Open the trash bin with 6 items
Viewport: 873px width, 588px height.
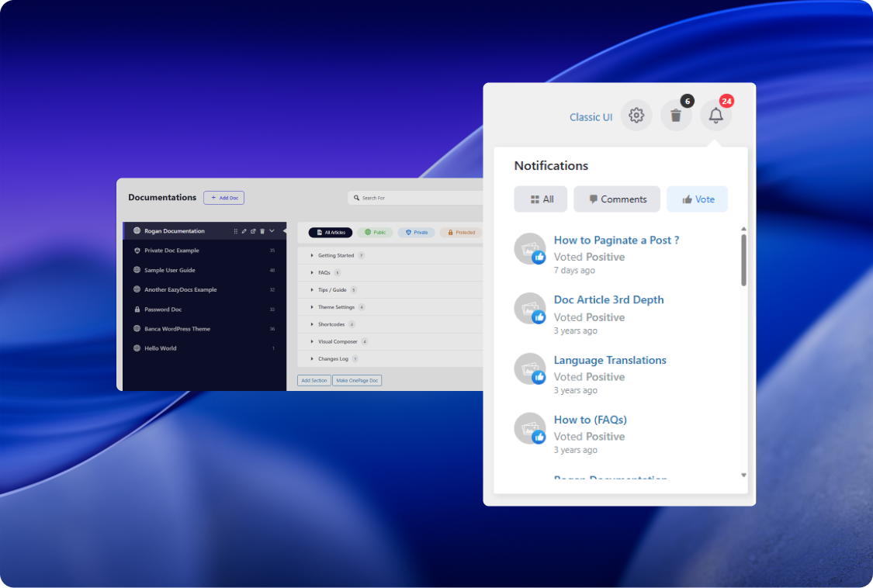point(676,116)
